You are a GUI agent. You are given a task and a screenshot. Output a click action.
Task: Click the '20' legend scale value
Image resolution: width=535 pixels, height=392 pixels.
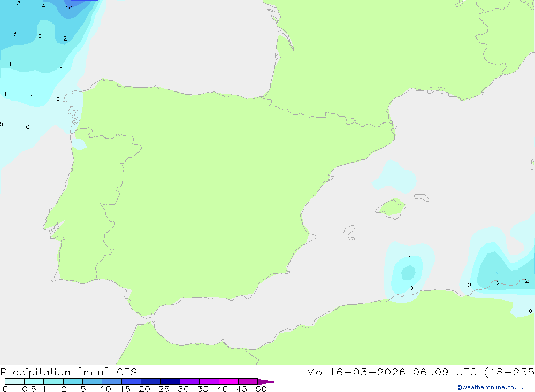(144, 389)
